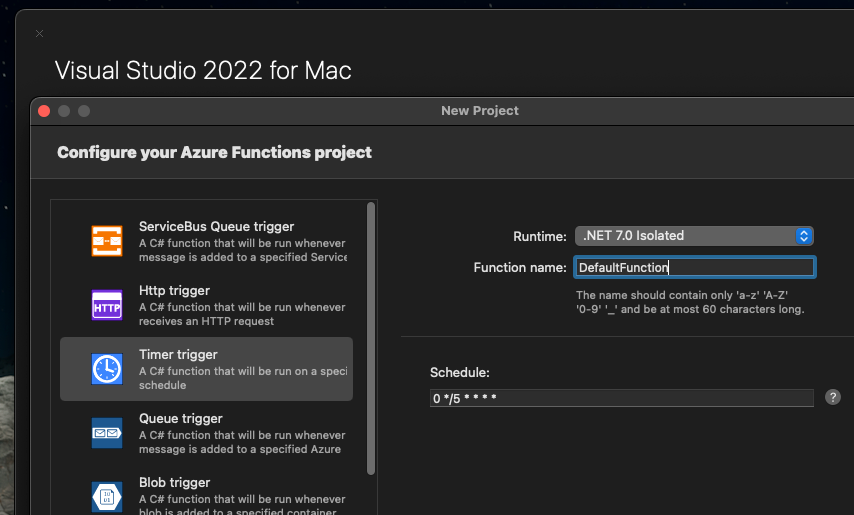The width and height of the screenshot is (854, 515).
Task: Click the 'New Project' window title
Action: 480,111
